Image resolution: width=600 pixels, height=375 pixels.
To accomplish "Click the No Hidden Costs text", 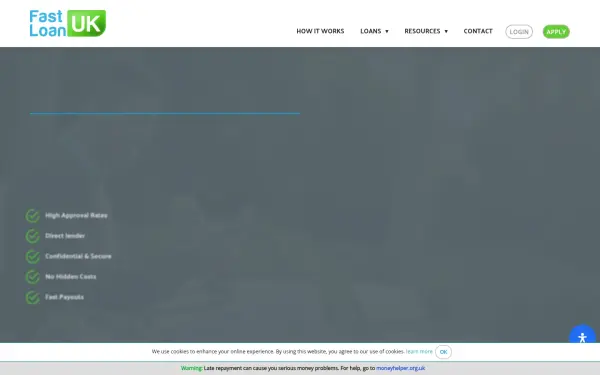I will pos(70,276).
